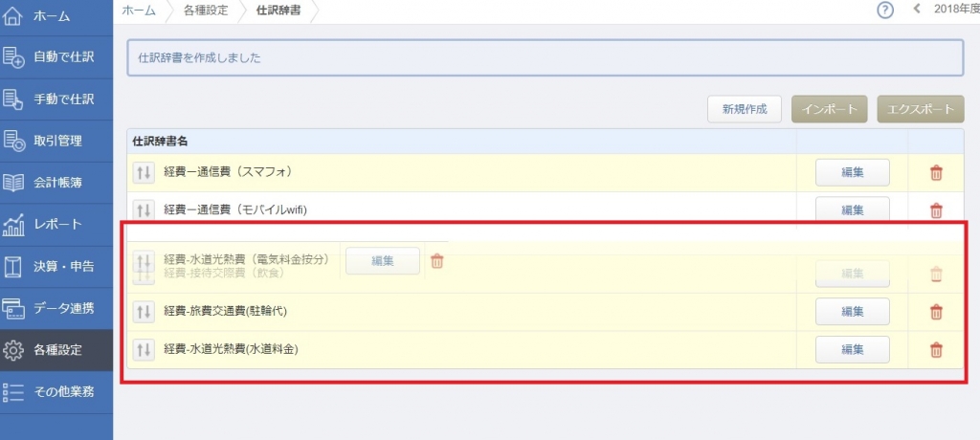This screenshot has height=440, width=980.
Task: Open データ連携 in the sidebar
Action: [x=56, y=309]
